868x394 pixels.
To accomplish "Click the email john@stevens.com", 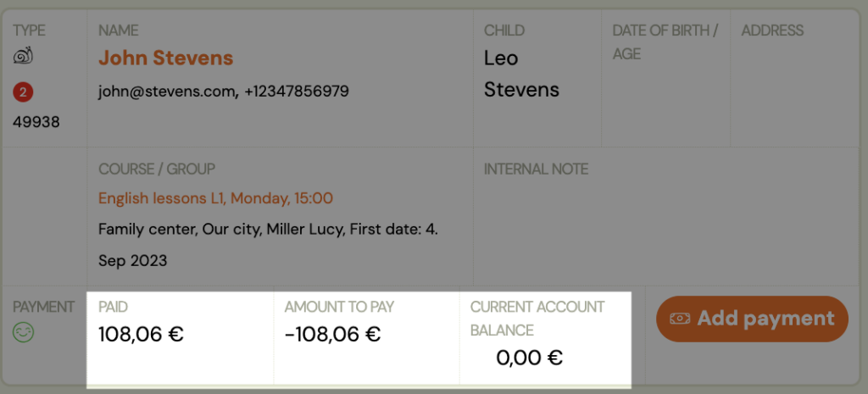I will 167,92.
